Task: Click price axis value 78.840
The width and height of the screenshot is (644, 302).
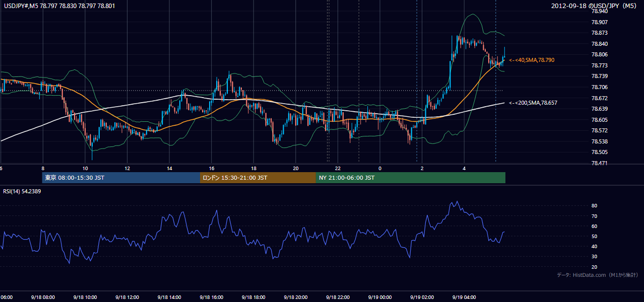Action: pos(599,44)
